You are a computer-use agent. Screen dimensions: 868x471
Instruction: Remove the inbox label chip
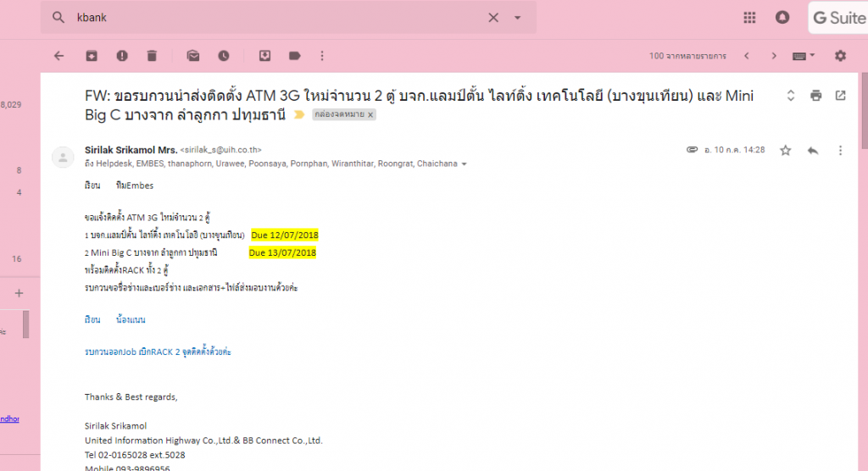coord(371,114)
